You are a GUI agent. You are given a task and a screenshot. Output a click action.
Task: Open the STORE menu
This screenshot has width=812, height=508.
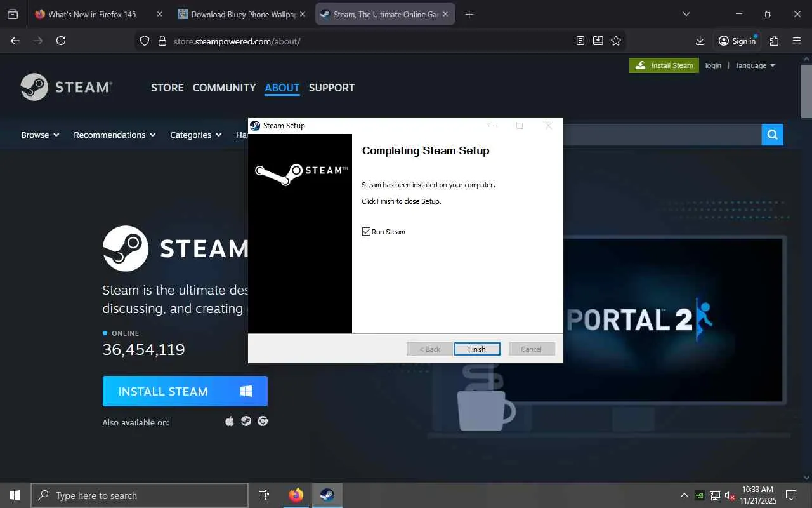[x=167, y=88]
